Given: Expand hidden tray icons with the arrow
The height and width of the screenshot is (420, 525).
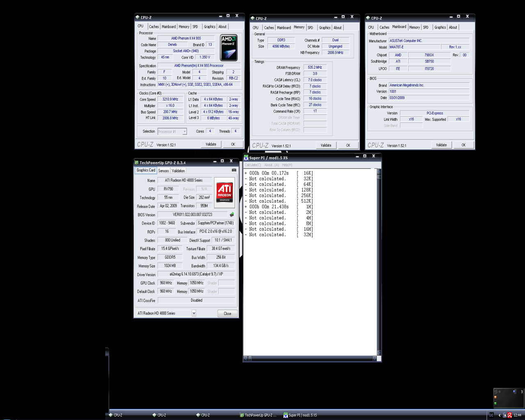Looking at the screenshot, I should [499, 415].
